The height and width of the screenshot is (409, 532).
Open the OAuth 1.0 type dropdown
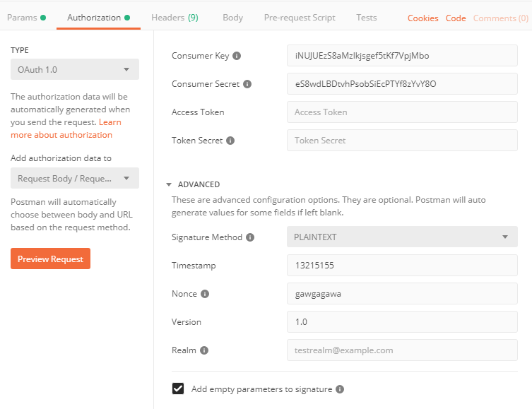[75, 69]
